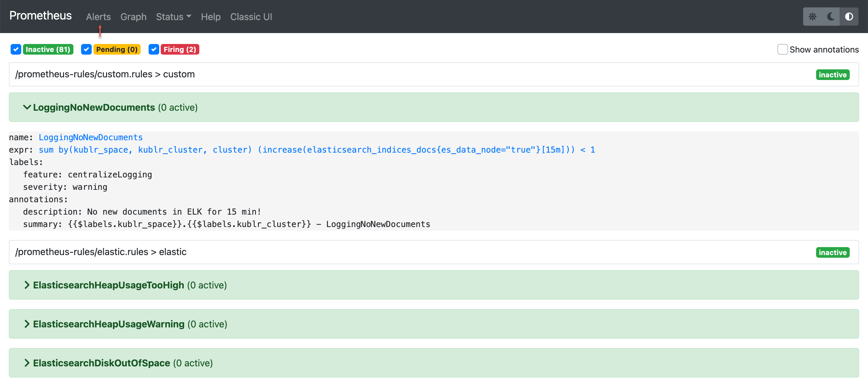Uncheck the Pending alerts checkbox
Screen dimensions: 868x382
coord(86,49)
